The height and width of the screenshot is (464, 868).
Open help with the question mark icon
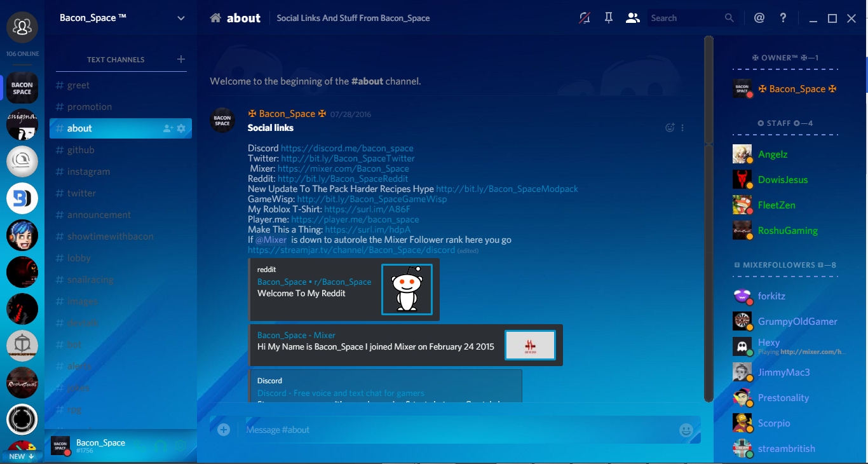tap(783, 18)
